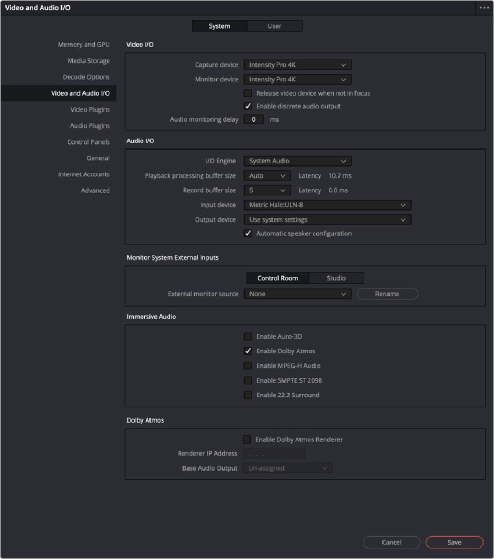Open Playback processing buffer size dropdown

coord(267,176)
